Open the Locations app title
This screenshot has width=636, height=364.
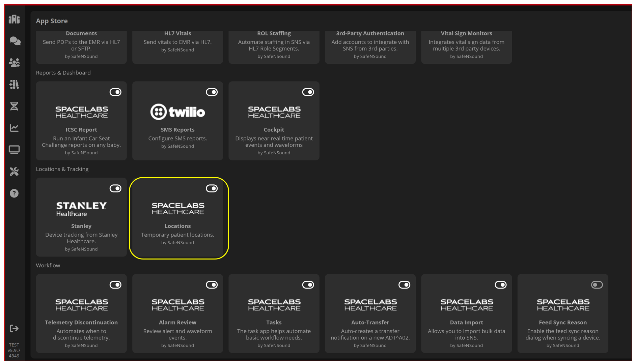pyautogui.click(x=177, y=226)
